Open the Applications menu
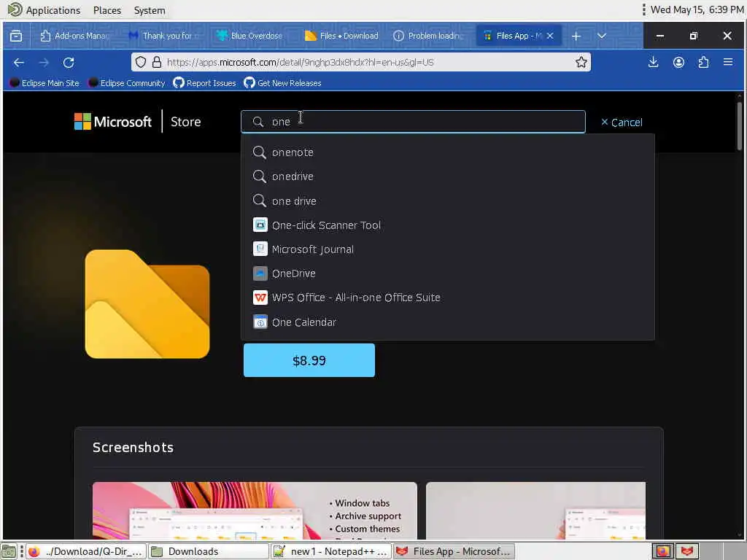747x560 pixels. (44, 10)
